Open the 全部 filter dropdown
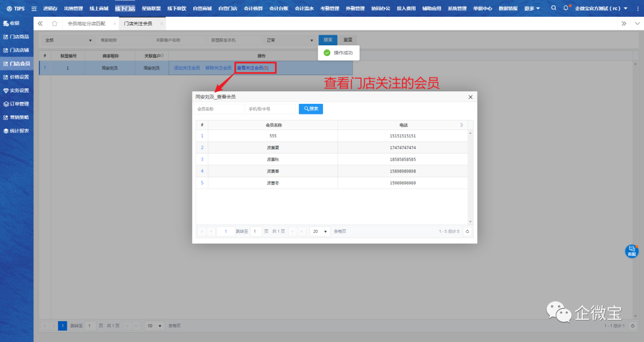This screenshot has height=342, width=644. 69,40
